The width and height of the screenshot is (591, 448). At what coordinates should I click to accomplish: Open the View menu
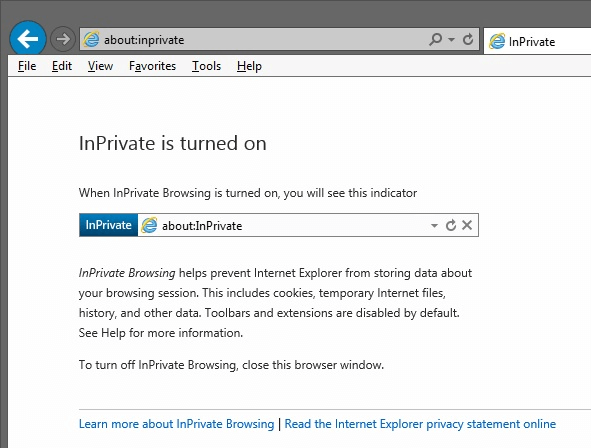coord(100,66)
